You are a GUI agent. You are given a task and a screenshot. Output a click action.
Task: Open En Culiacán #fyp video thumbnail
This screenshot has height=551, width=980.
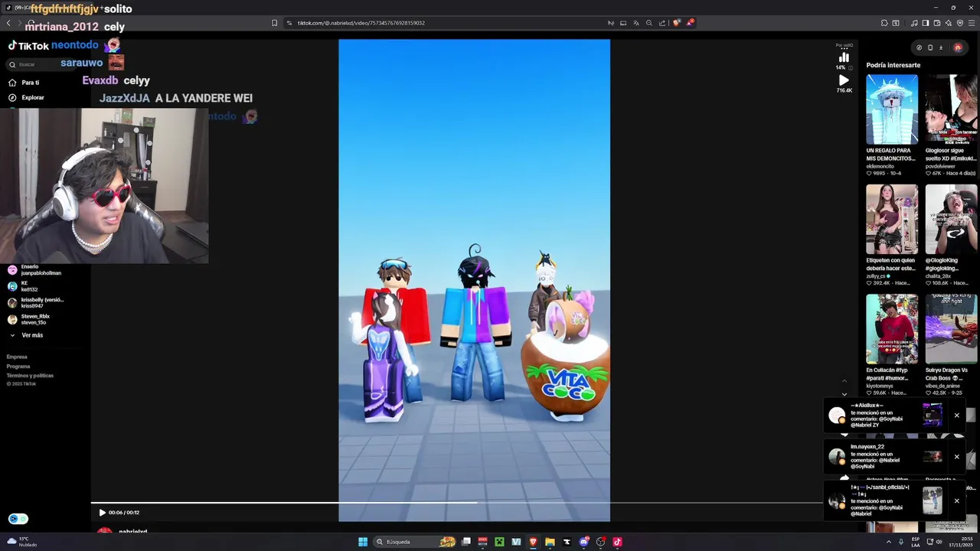click(x=892, y=329)
